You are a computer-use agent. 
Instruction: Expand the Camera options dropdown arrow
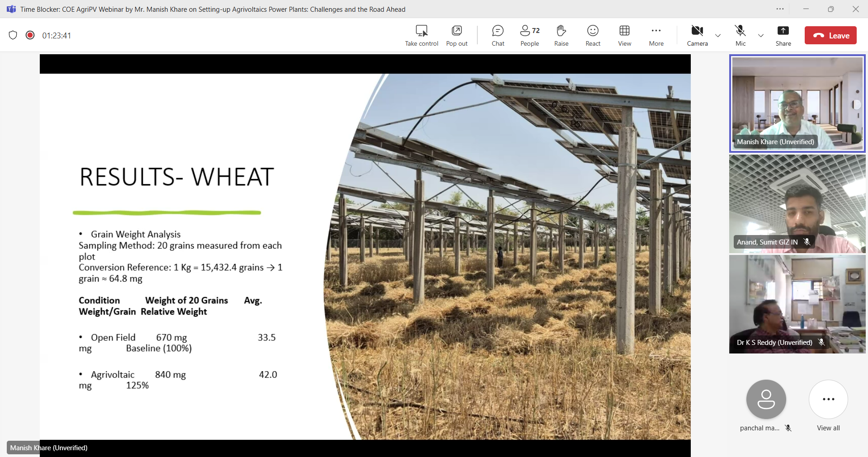tap(718, 36)
